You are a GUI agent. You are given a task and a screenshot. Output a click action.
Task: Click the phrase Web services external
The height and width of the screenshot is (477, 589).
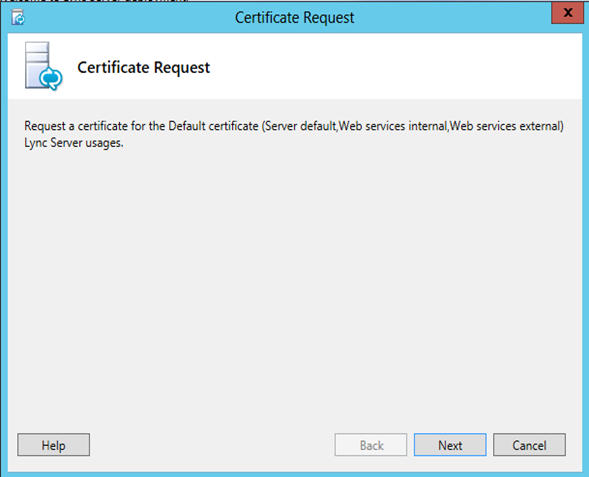(505, 126)
